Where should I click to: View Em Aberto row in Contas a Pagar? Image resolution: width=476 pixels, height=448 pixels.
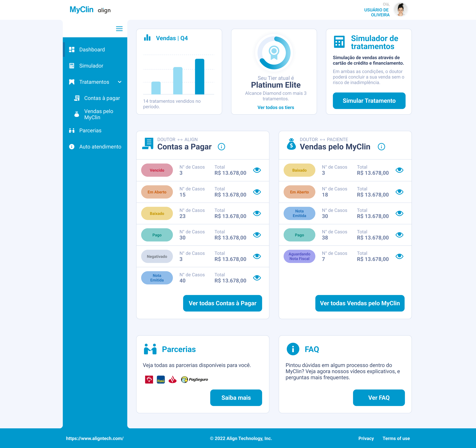point(257,192)
